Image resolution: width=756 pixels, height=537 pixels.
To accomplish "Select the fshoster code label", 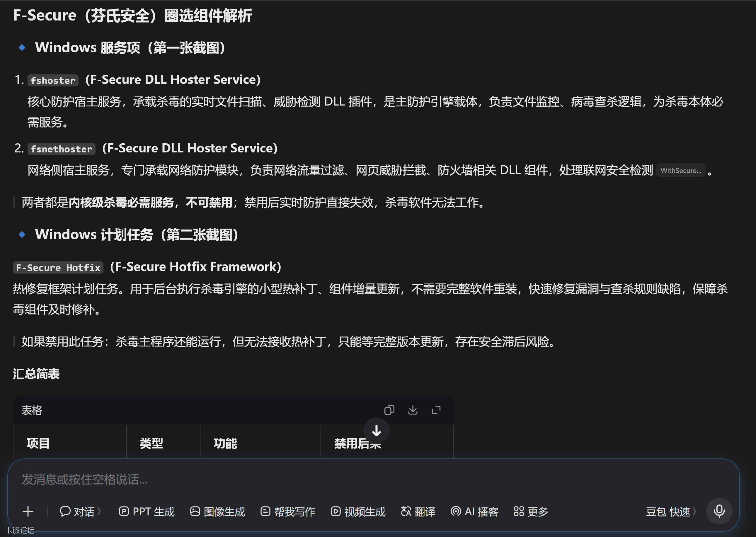I will [53, 80].
